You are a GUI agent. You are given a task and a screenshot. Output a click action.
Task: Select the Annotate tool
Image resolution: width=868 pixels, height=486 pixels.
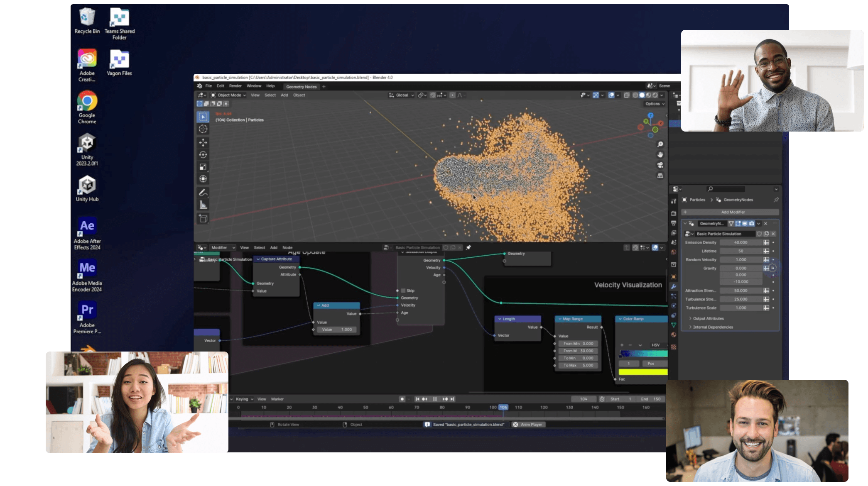203,192
